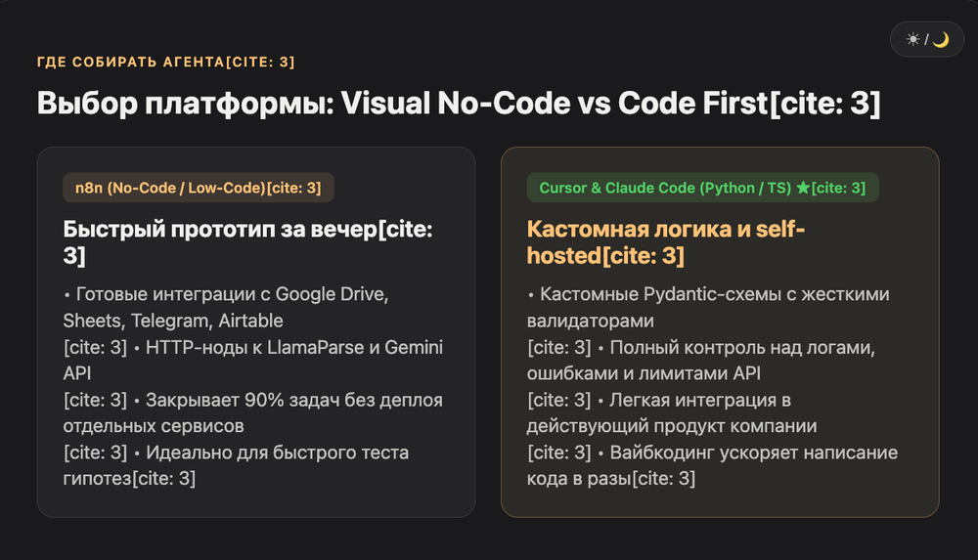Screen dimensions: 978x560
Task: Click the text 'действующий продукт компании'
Action: (x=672, y=426)
